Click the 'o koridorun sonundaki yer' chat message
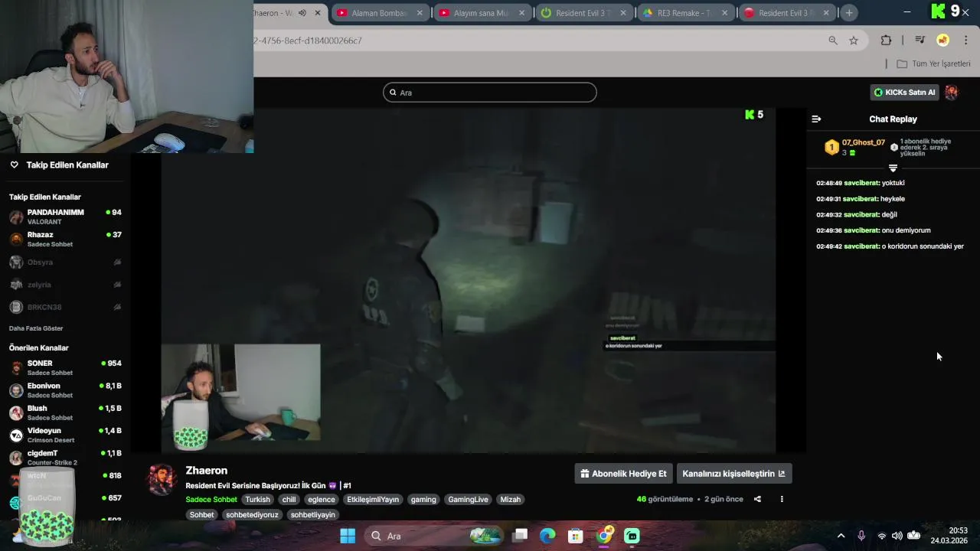Screen dimensions: 980x551 tap(890, 246)
